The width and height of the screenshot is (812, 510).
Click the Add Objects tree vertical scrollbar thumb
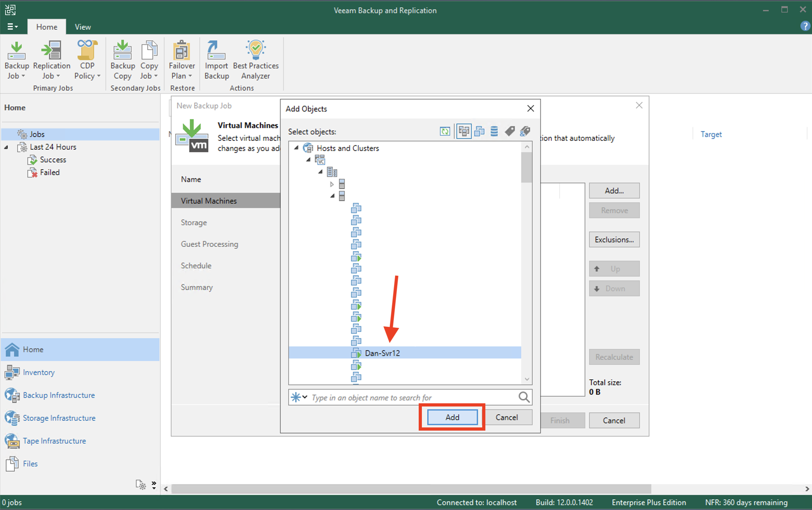[x=527, y=167]
